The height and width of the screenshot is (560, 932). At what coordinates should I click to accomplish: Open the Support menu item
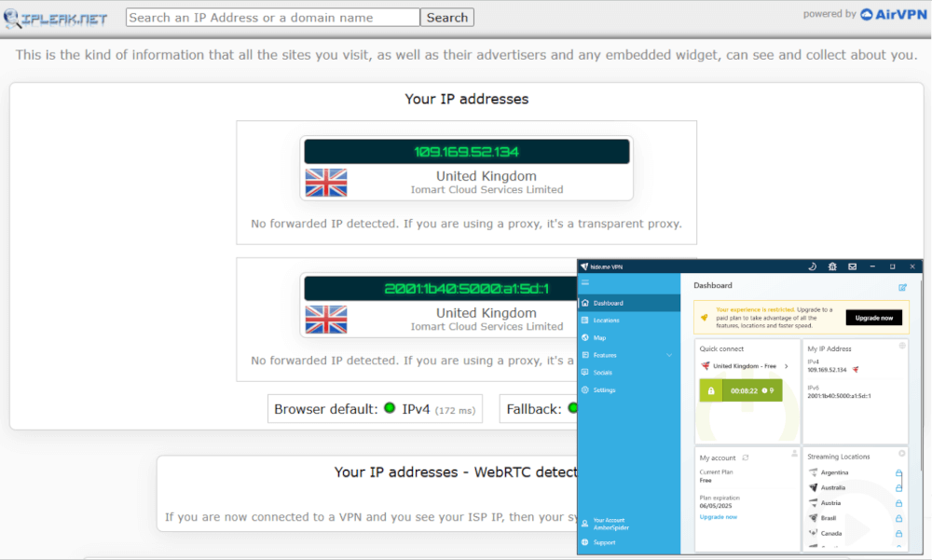tap(629, 542)
